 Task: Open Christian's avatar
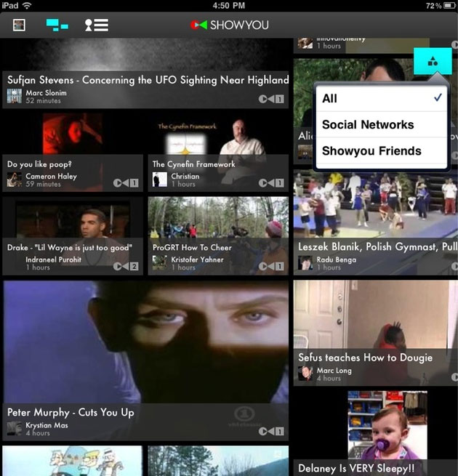click(x=160, y=179)
